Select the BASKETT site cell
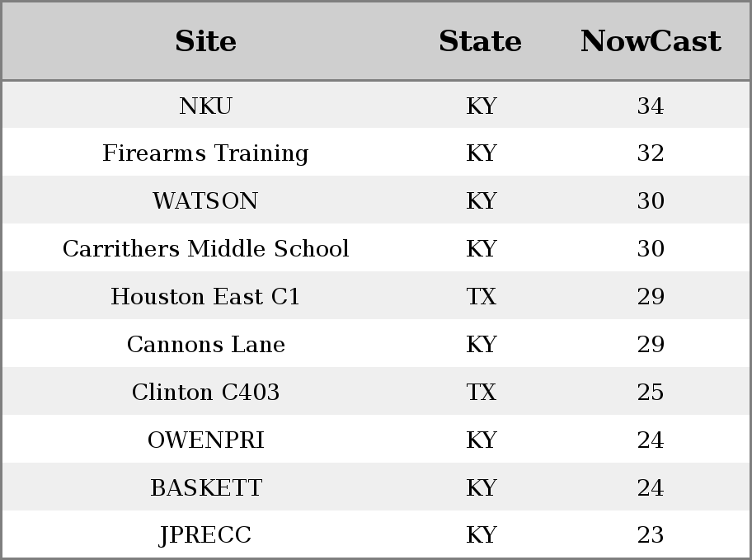Viewport: 752px width, 560px height. point(205,487)
